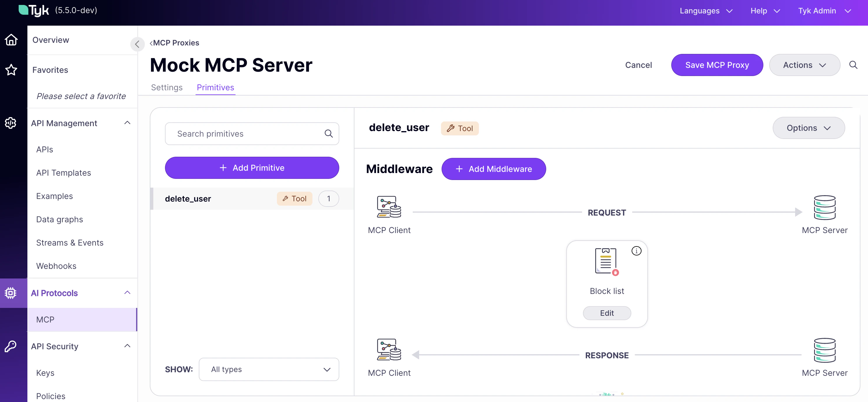The height and width of the screenshot is (402, 868).
Task: Open the home icon in sidebar rail
Action: click(x=11, y=40)
